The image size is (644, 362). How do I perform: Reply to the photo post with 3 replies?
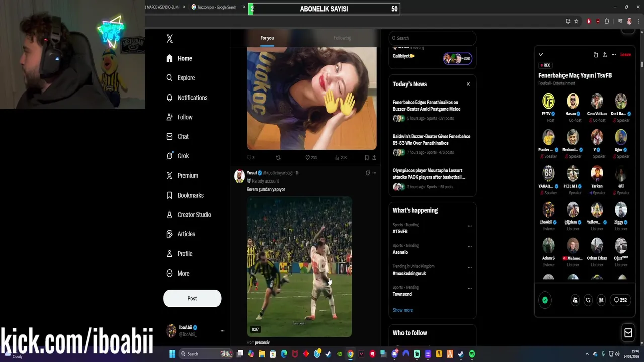tap(250, 158)
